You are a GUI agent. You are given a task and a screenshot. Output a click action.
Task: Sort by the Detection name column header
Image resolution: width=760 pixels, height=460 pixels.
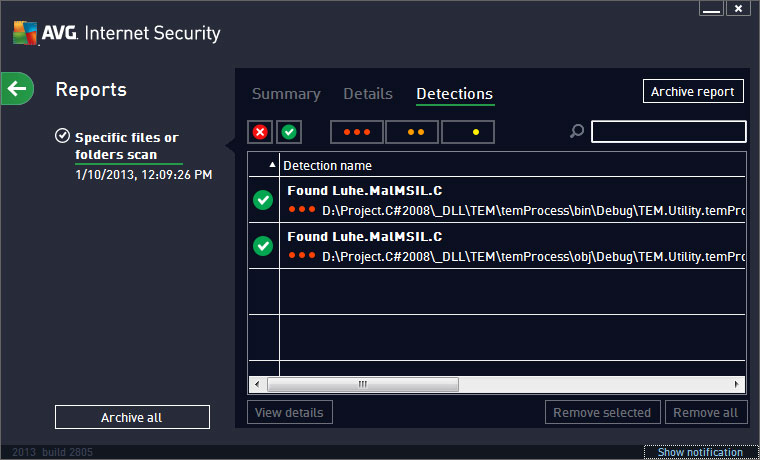[x=327, y=166]
